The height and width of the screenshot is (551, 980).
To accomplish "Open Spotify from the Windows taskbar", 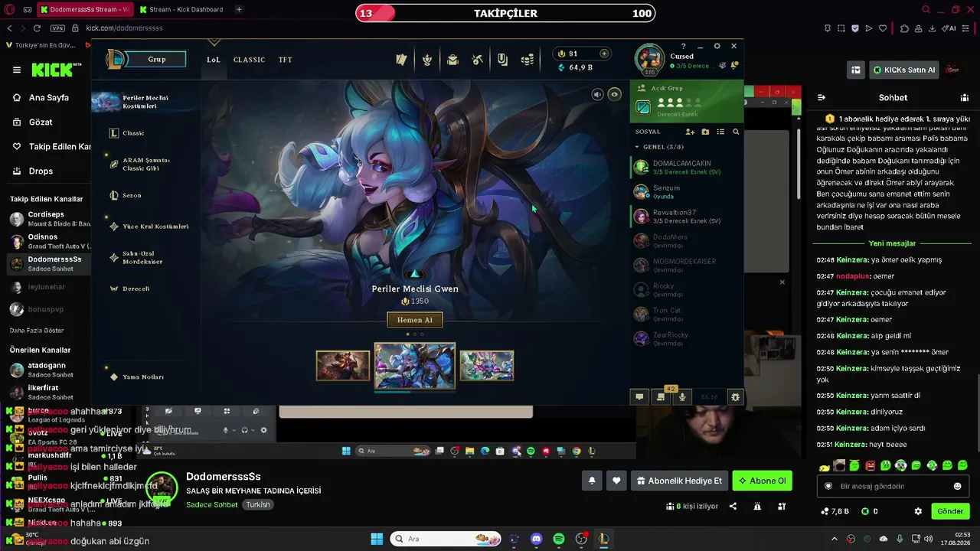I will tap(559, 539).
